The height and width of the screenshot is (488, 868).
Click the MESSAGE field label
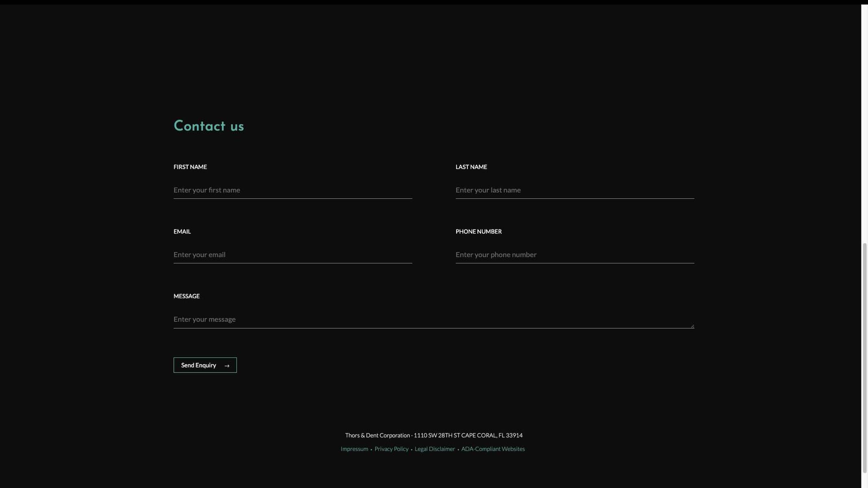point(186,296)
